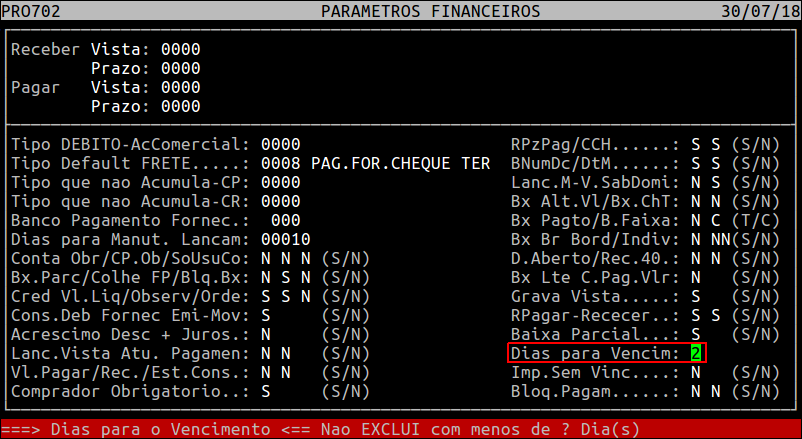Toggle the Cons.Deb Fornec Emi-Mov value

(x=265, y=315)
